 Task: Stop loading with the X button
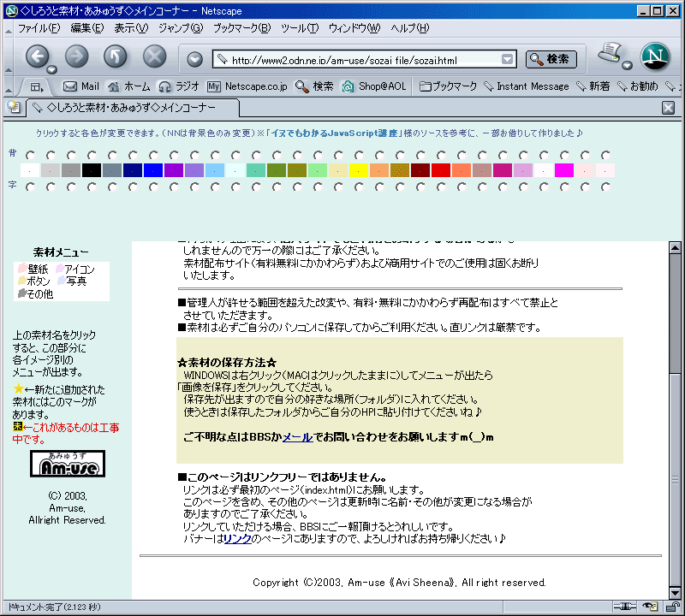[155, 56]
